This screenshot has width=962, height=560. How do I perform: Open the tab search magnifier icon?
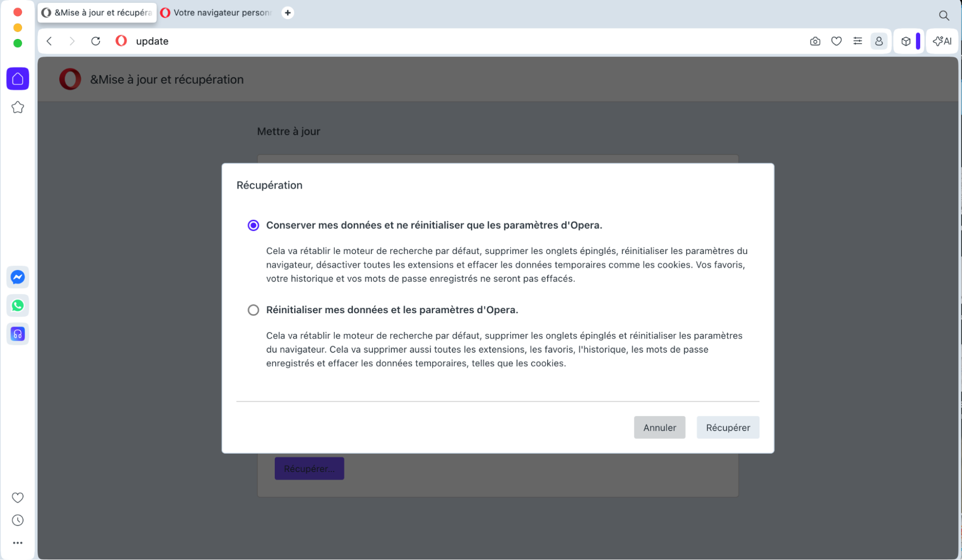click(x=944, y=15)
